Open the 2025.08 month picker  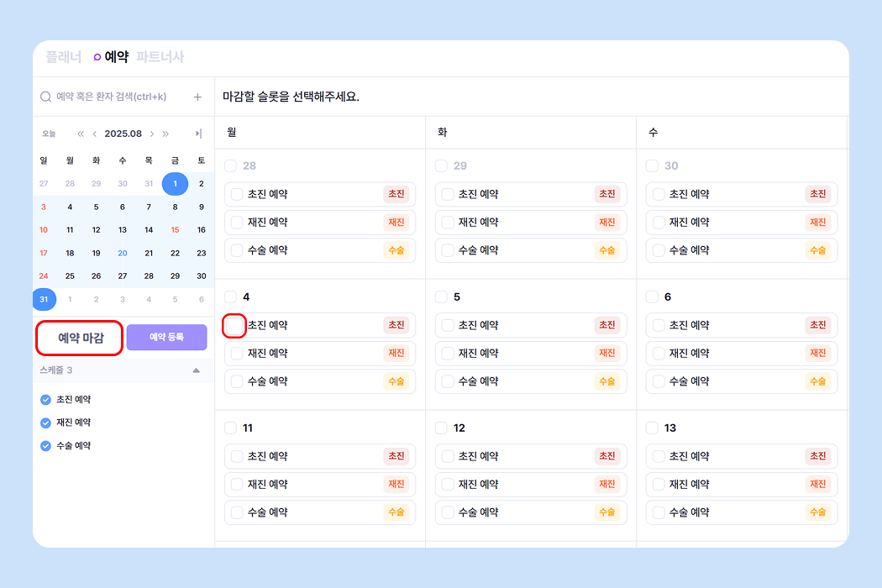[123, 134]
